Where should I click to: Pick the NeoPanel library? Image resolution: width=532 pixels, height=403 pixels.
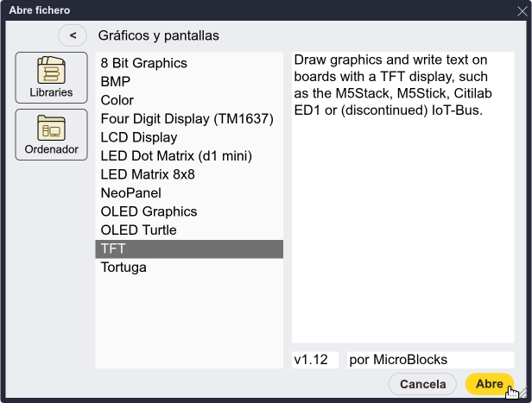pos(189,192)
